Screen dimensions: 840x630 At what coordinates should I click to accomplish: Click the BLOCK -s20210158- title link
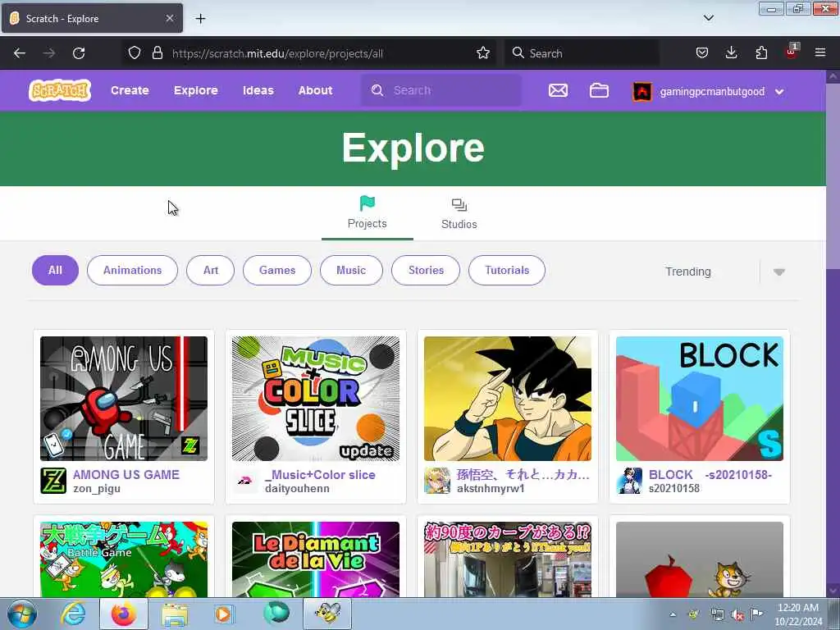[x=710, y=475]
